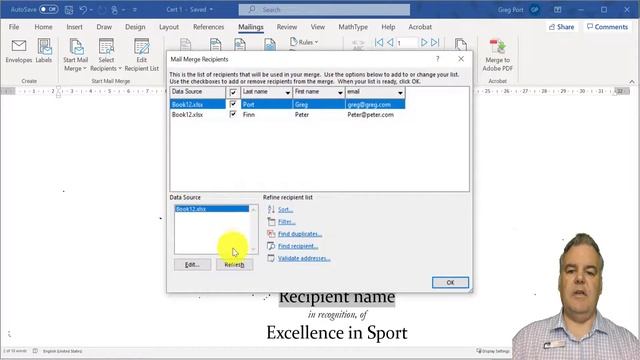Open the Rules dropdown
The image size is (640, 360).
coord(304,42)
